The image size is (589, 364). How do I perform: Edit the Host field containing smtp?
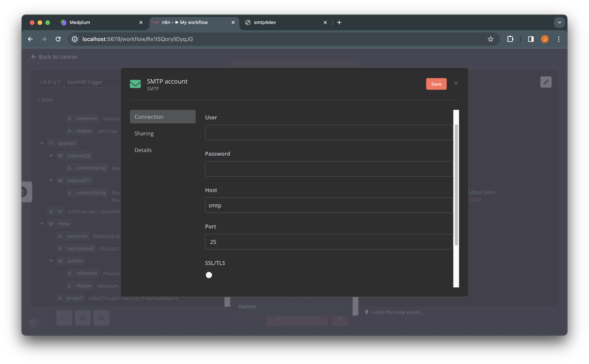[x=329, y=205]
